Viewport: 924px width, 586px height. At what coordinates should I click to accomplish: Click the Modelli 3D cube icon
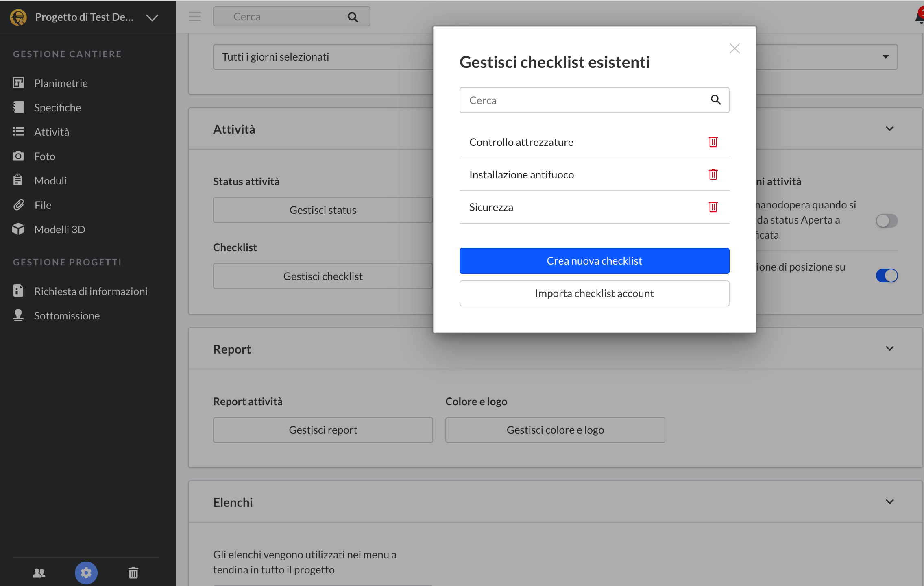[18, 229]
